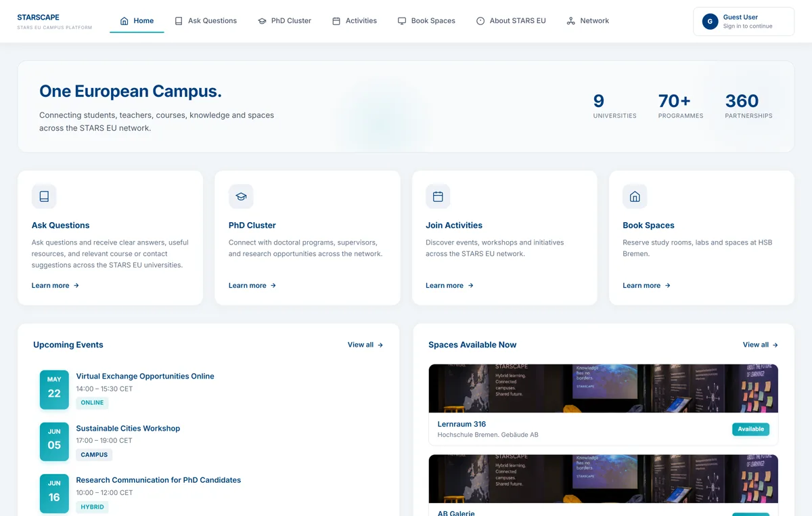This screenshot has width=812, height=516.
Task: View all Spaces Available Now
Action: pos(761,345)
